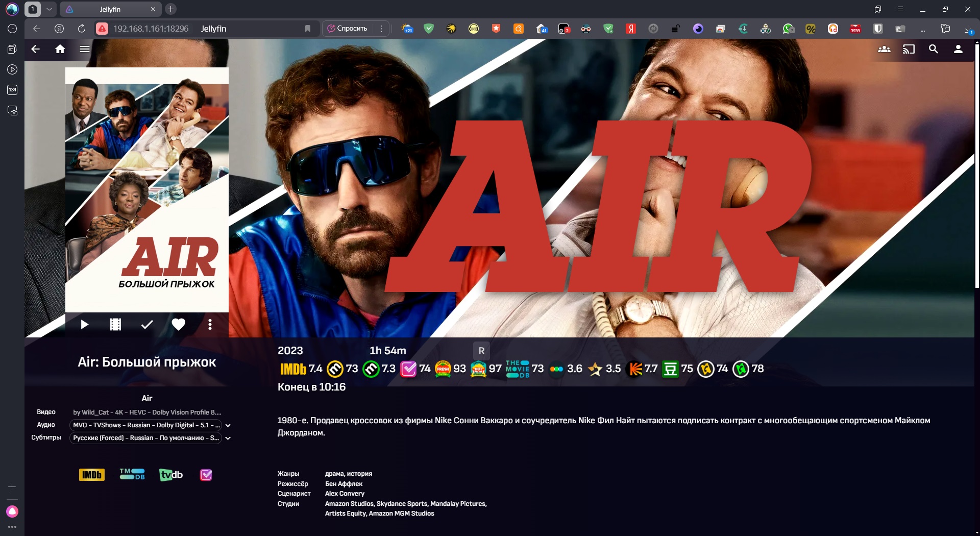
Task: Open writer Alex Convery link
Action: pos(345,494)
